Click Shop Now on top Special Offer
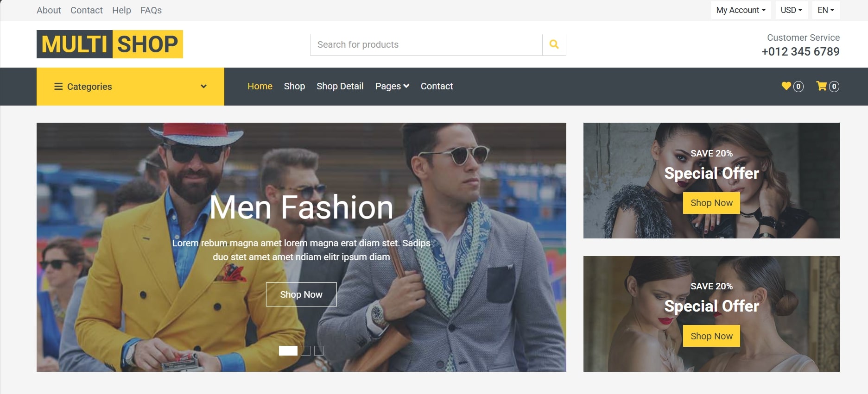The height and width of the screenshot is (394, 868). point(711,203)
